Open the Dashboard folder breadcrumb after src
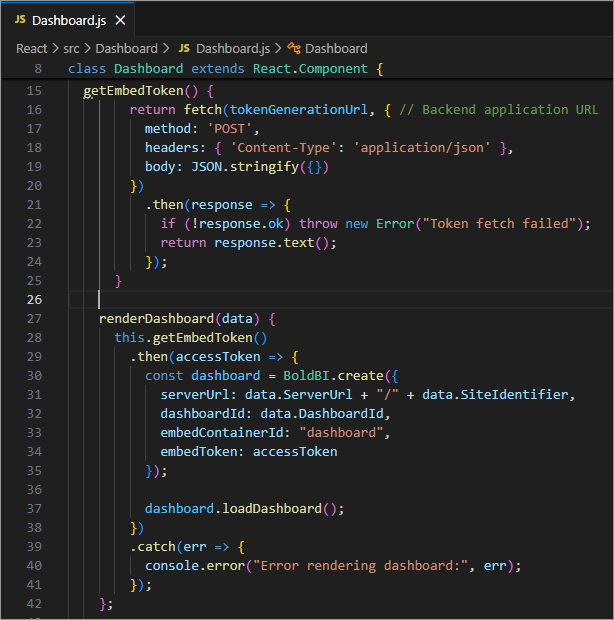 (x=127, y=49)
